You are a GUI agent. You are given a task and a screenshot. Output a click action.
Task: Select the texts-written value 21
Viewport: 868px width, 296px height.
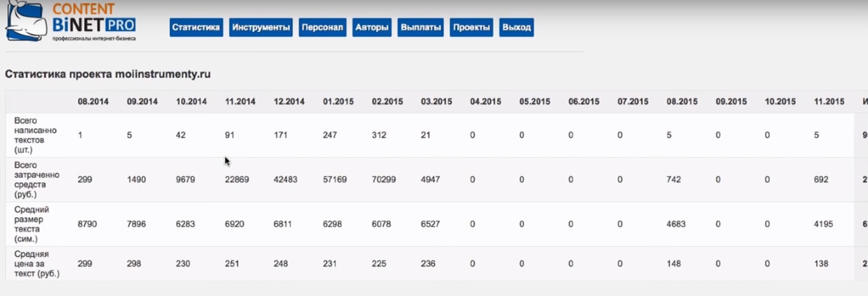click(425, 135)
